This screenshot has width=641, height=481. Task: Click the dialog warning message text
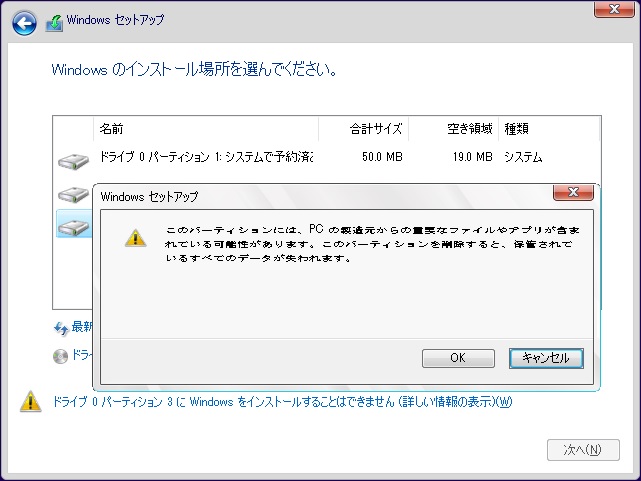372,244
